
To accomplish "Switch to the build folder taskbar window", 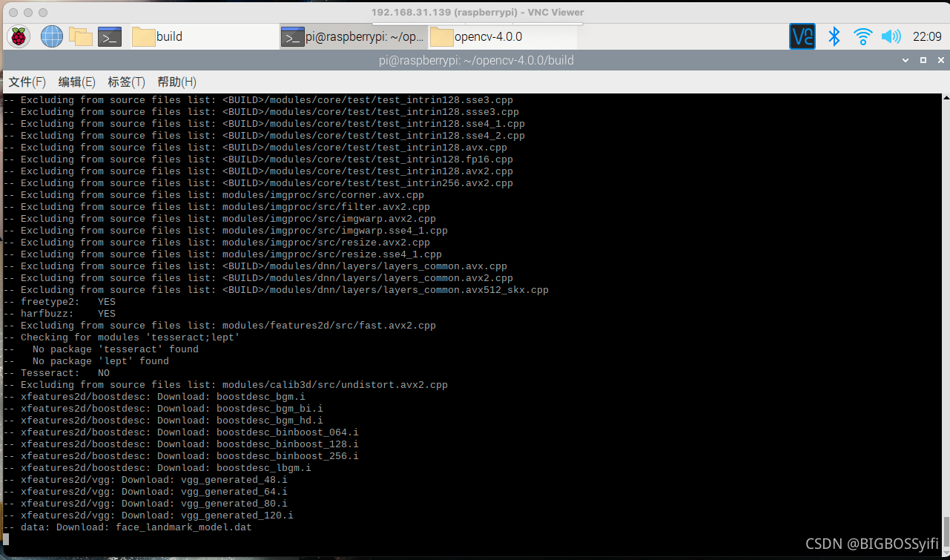I will click(204, 36).
